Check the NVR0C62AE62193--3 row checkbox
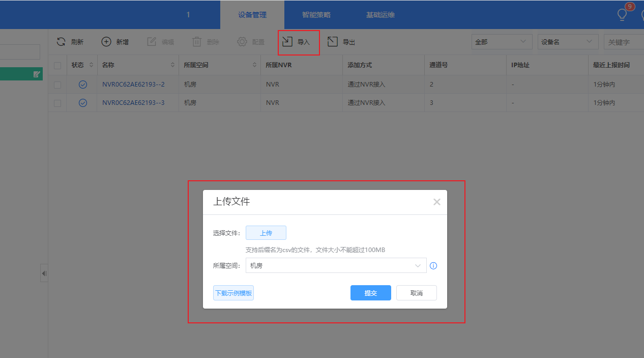644x358 pixels. (57, 103)
